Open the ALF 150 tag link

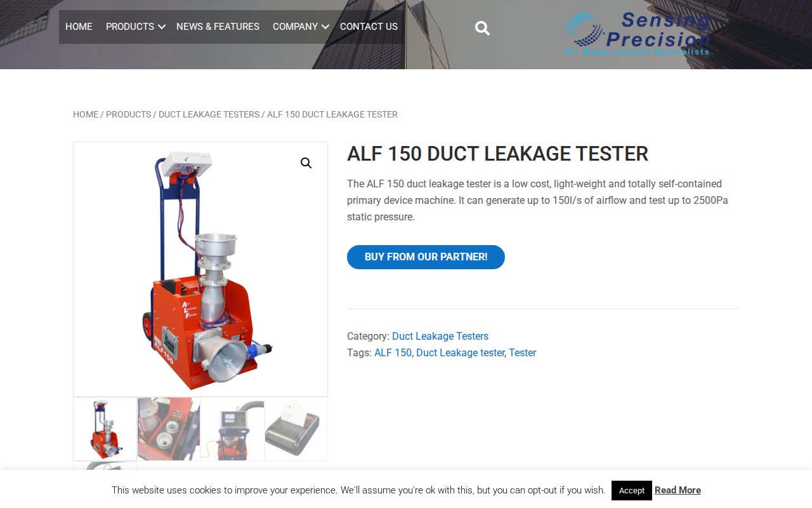point(393,353)
